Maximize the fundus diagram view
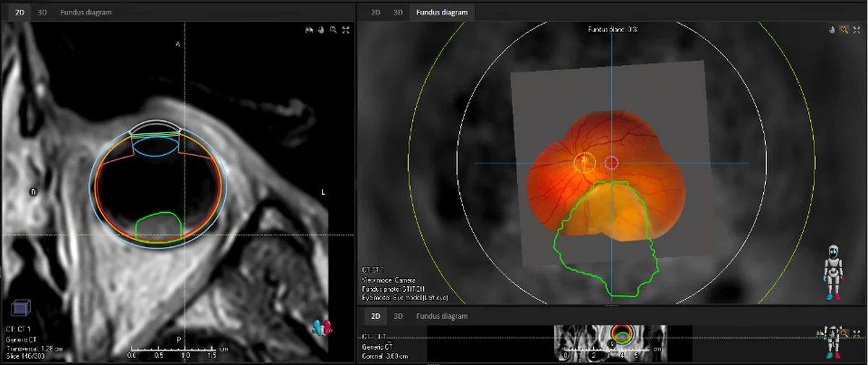 [x=856, y=30]
